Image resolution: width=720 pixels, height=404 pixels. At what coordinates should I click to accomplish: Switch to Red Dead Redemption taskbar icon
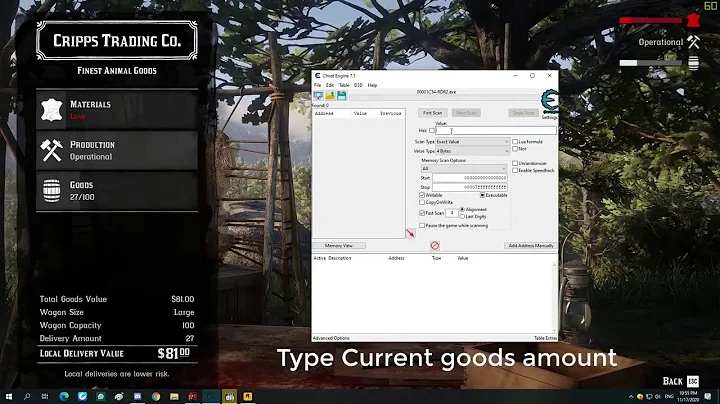click(192, 396)
